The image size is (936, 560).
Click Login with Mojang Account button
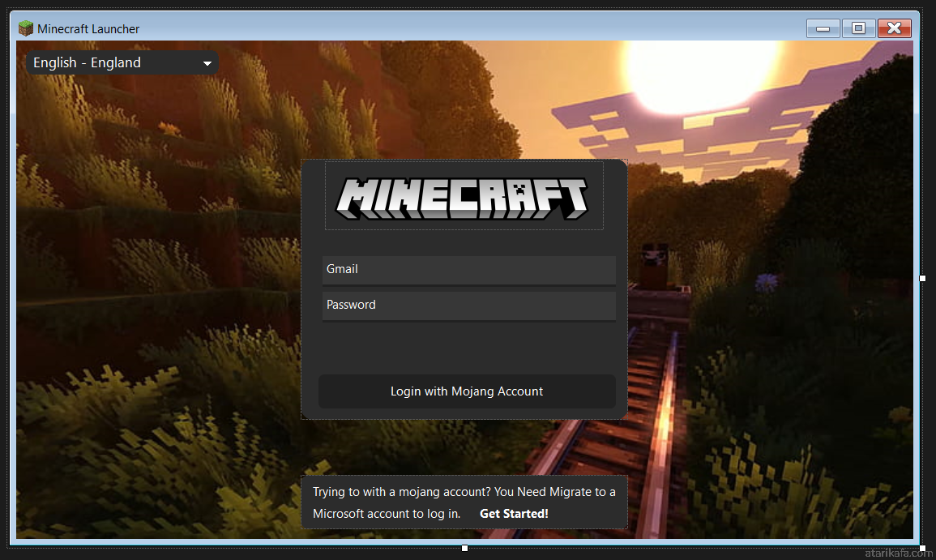click(467, 391)
